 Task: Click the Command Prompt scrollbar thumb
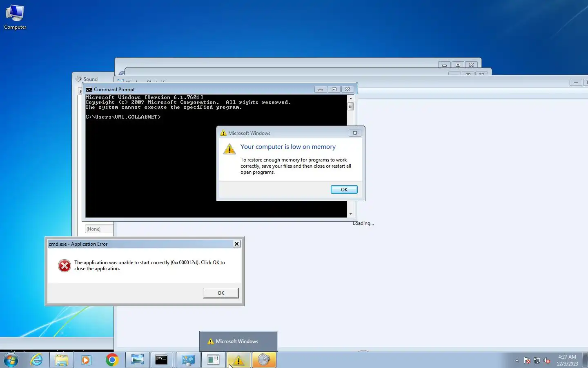coord(350,106)
